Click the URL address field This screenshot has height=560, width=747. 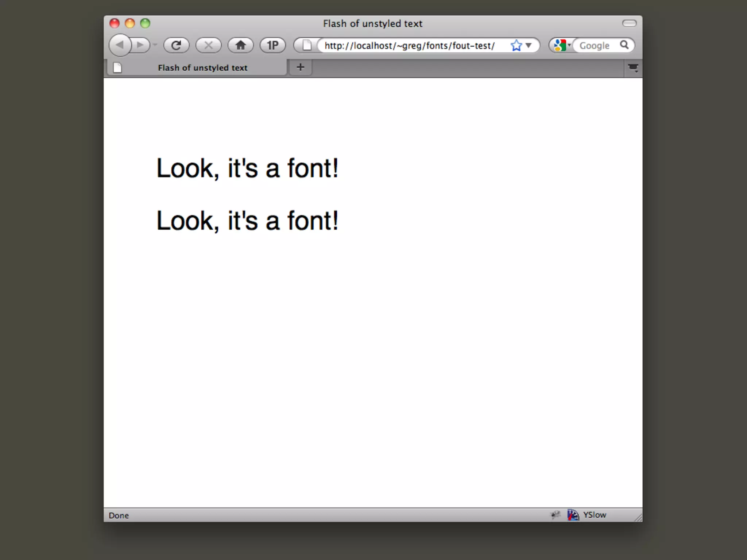pyautogui.click(x=409, y=46)
